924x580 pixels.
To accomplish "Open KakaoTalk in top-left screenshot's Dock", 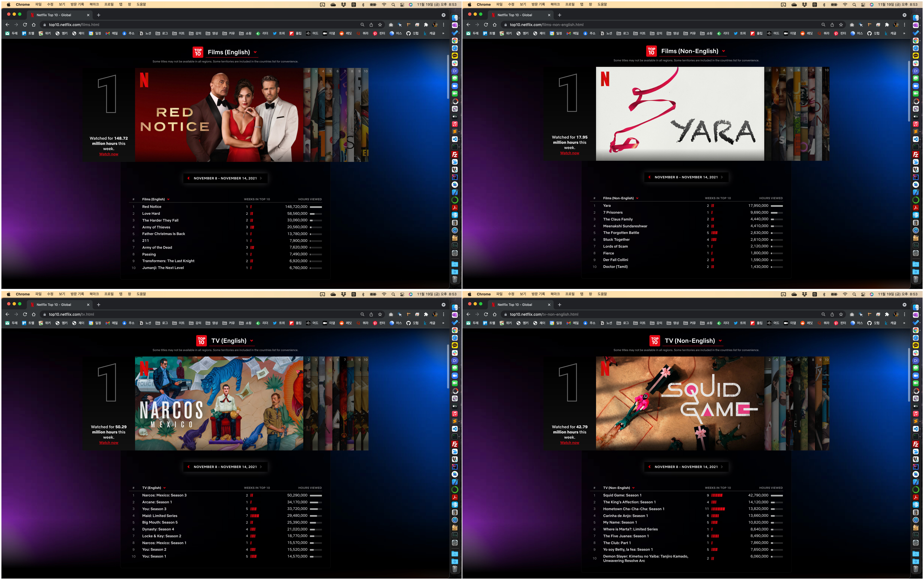I will click(455, 56).
